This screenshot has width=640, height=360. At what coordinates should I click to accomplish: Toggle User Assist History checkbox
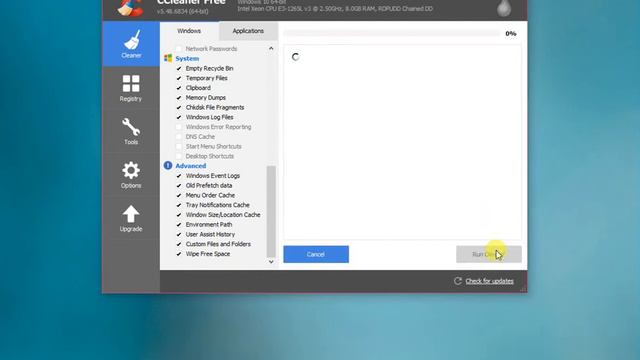[179, 234]
